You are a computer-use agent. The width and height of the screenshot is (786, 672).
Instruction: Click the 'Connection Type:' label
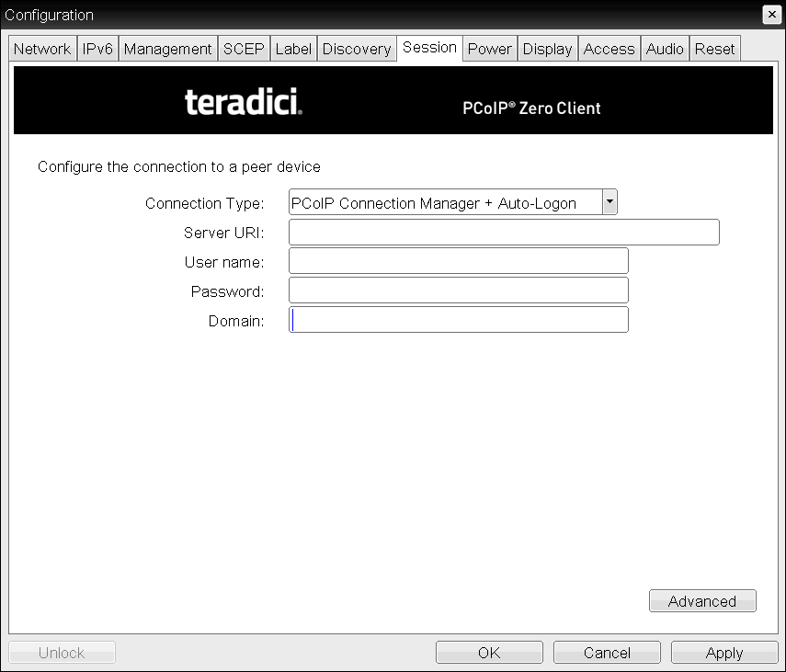tap(204, 203)
